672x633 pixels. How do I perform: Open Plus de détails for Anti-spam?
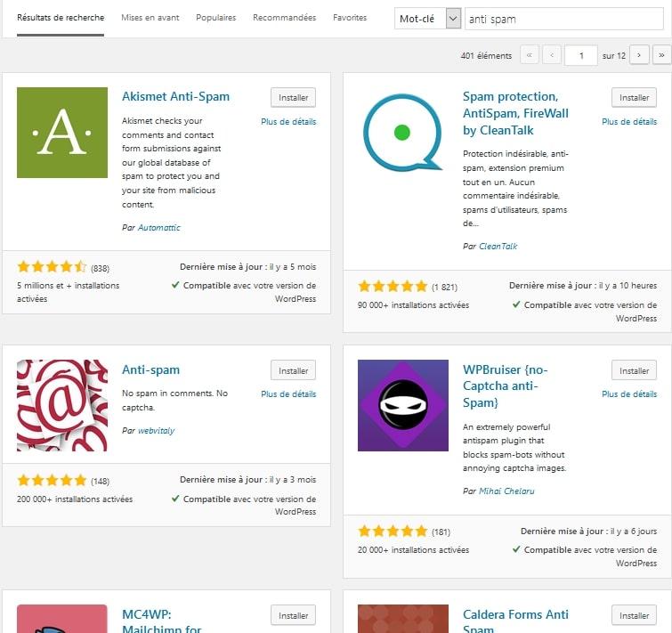[x=288, y=394]
